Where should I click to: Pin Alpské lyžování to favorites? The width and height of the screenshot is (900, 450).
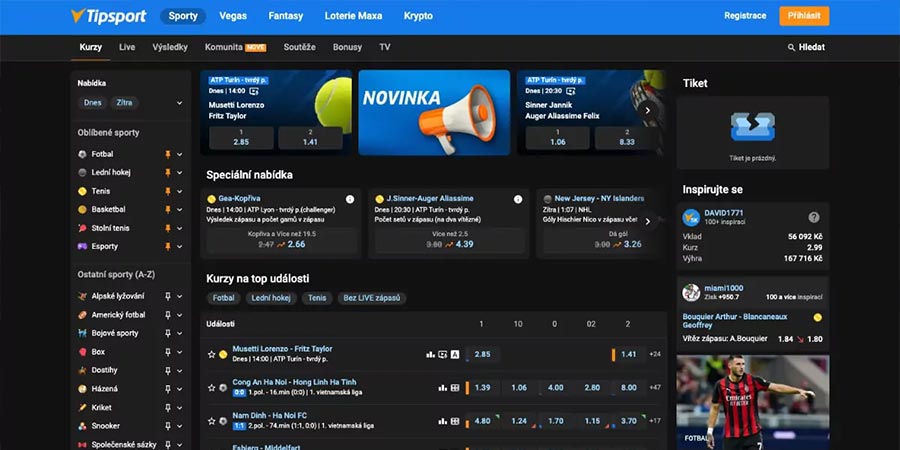[x=168, y=296]
